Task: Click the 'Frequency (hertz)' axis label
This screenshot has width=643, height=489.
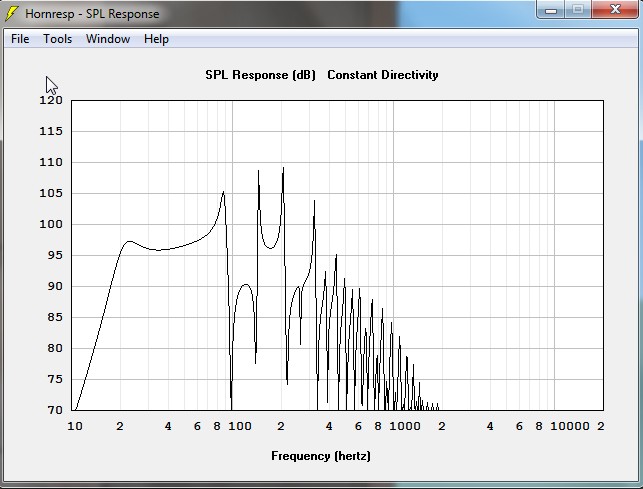Action: pos(321,456)
